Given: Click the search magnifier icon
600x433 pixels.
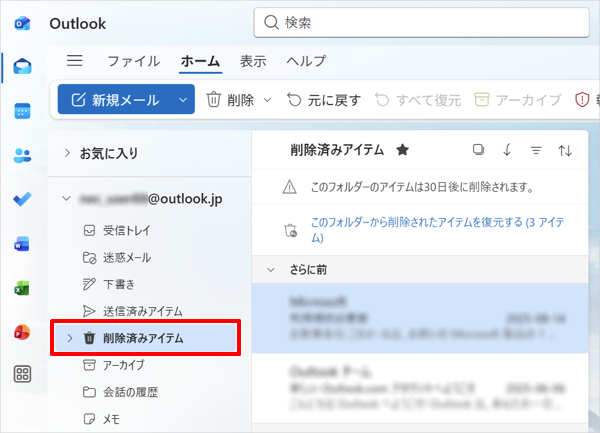Looking at the screenshot, I should pyautogui.click(x=271, y=23).
